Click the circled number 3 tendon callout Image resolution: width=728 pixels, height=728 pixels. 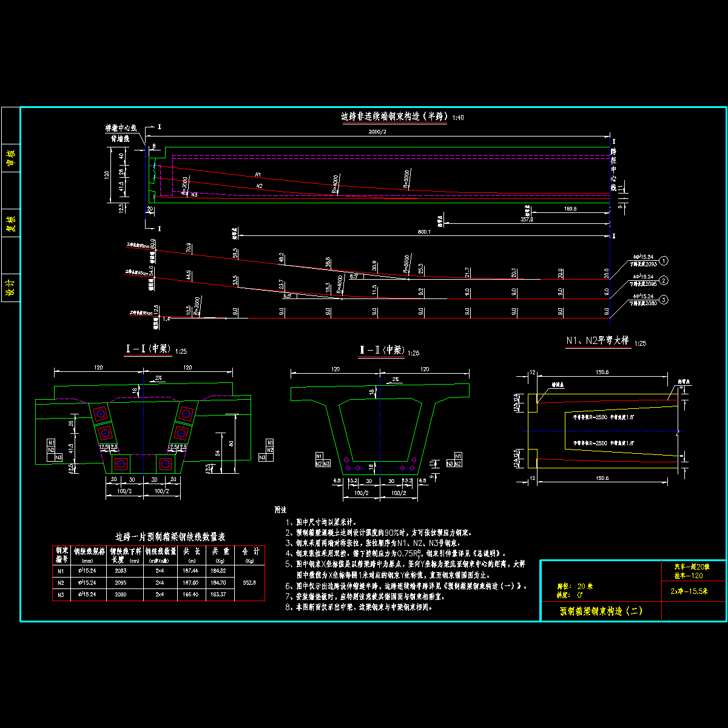(664, 300)
